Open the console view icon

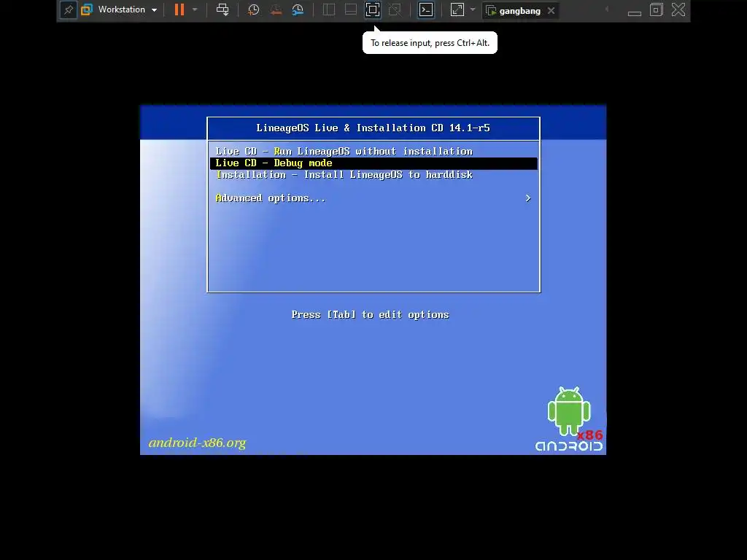(426, 9)
